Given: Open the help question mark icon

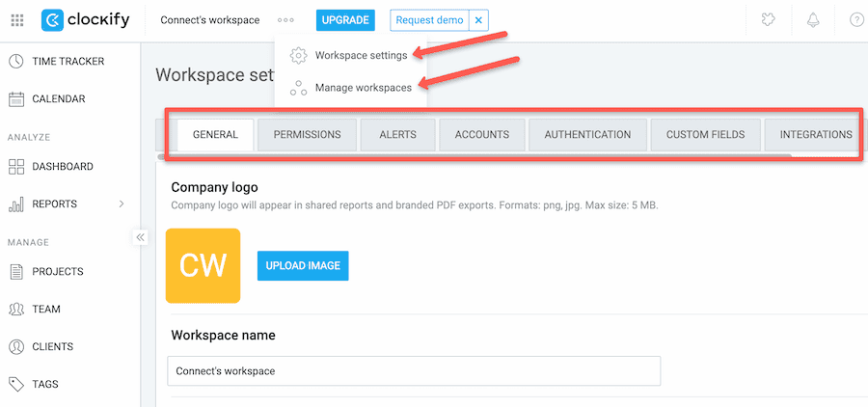Looking at the screenshot, I should coord(856,20).
